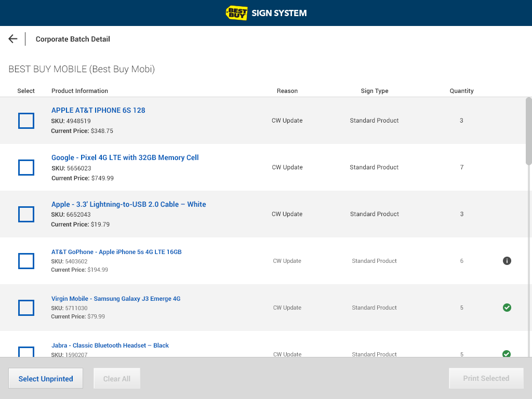This screenshot has width=532, height=399.
Task: Open Virgin Mobile Samsung Galaxy J3 link
Action: pos(116,299)
